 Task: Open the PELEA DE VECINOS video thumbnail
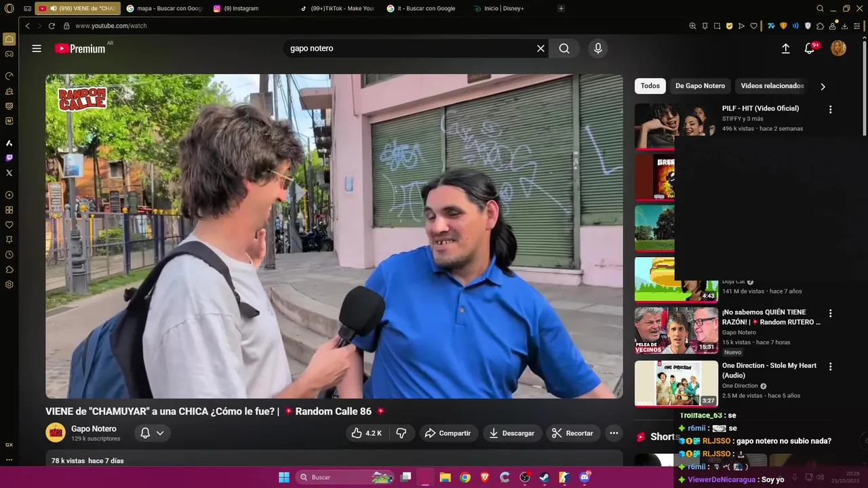(676, 331)
